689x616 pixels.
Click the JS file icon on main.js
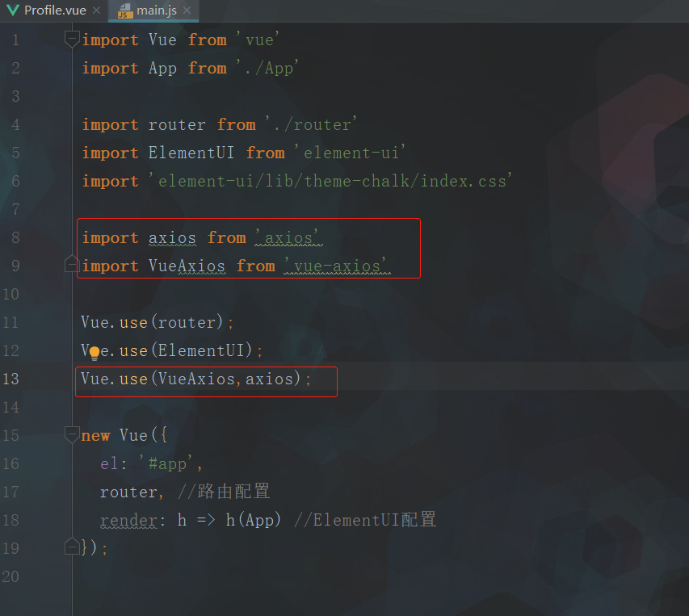(125, 10)
